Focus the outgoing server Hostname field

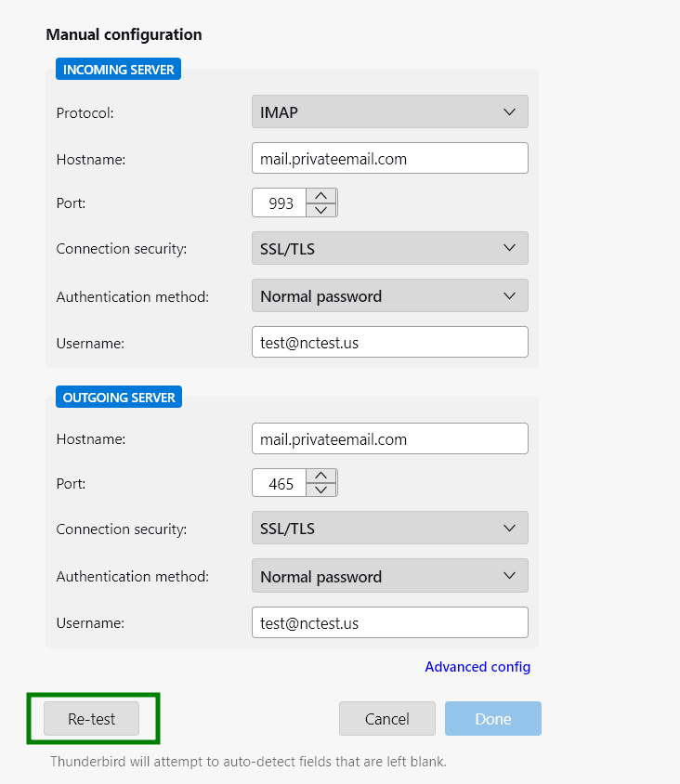pyautogui.click(x=390, y=438)
